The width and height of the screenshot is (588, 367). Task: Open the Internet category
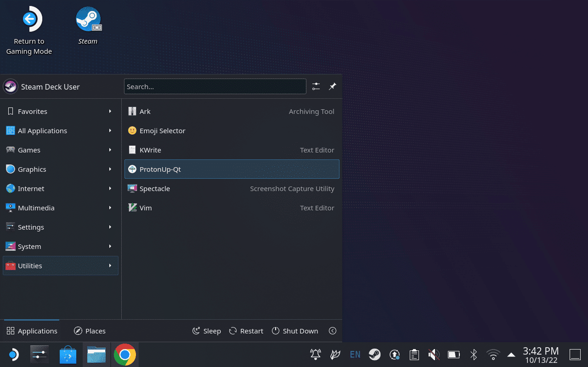(x=60, y=189)
